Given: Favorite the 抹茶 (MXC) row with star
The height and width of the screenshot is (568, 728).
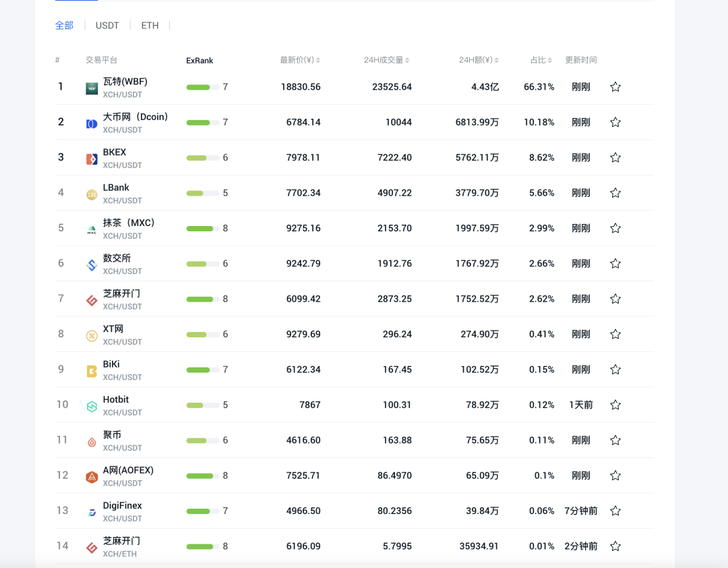Looking at the screenshot, I should (x=615, y=228).
